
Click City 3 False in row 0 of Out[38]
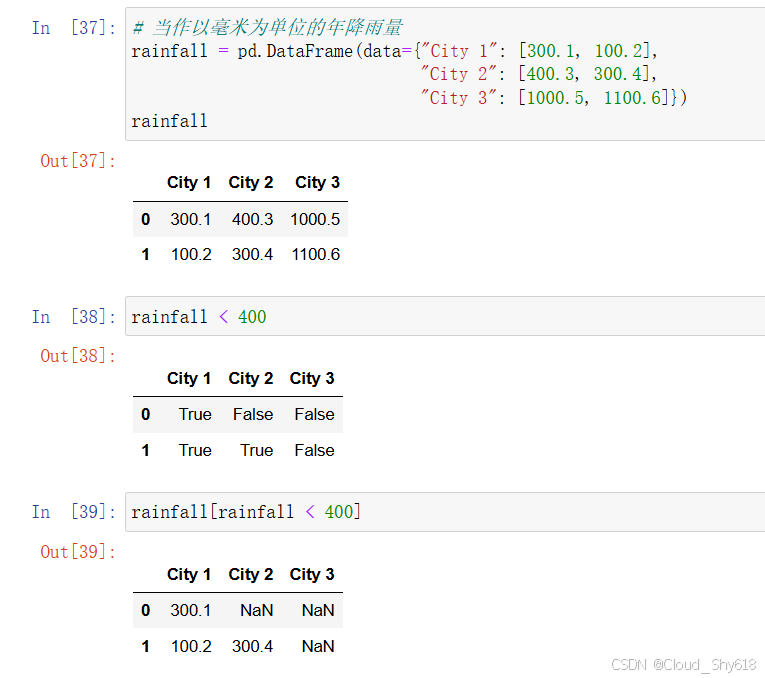pyautogui.click(x=314, y=414)
